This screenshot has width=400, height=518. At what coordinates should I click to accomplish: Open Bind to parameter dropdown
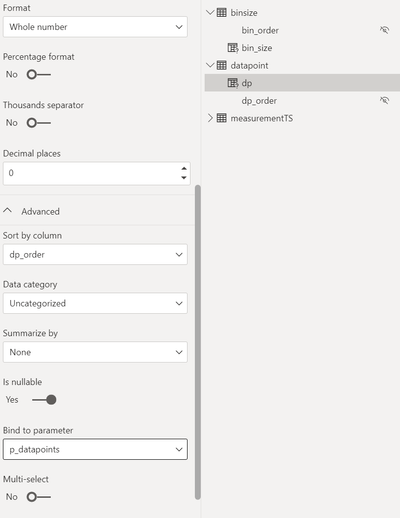[x=95, y=449]
